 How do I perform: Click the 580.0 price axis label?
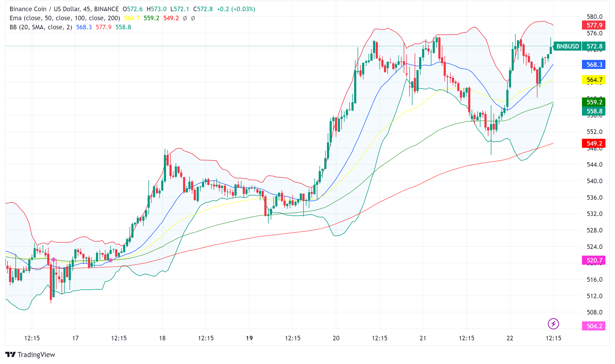point(594,17)
